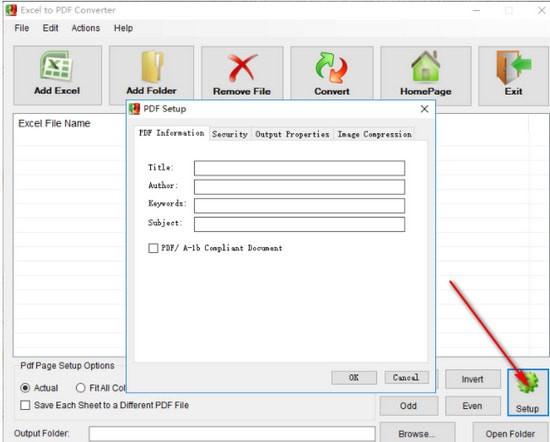Click the Exit door icon
The width and height of the screenshot is (550, 442).
pyautogui.click(x=514, y=67)
